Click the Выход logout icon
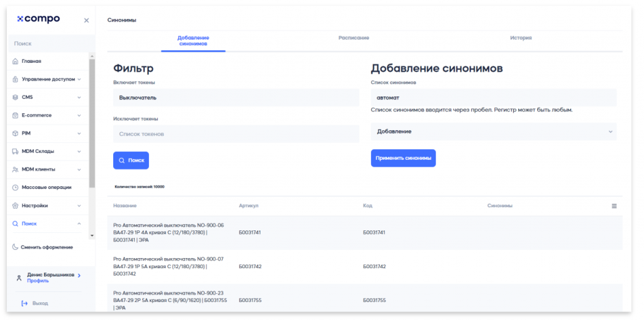Image resolution: width=644 pixels, height=321 pixels. point(25,303)
